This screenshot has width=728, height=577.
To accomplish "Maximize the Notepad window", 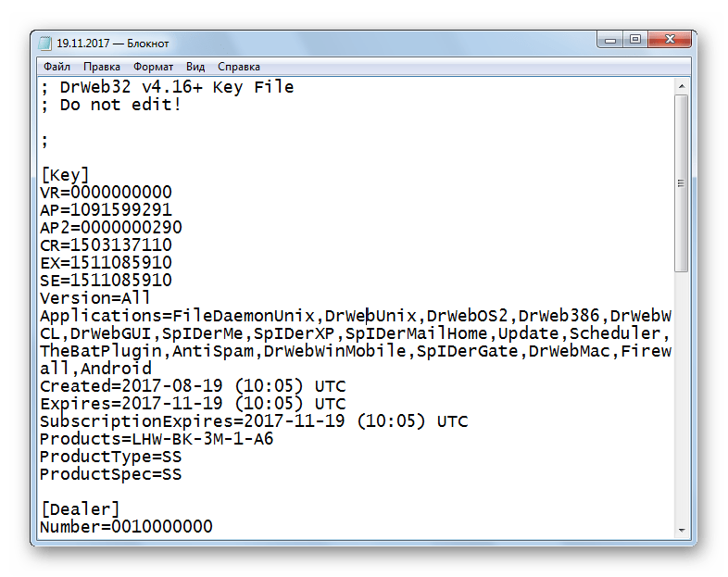I will [x=635, y=40].
